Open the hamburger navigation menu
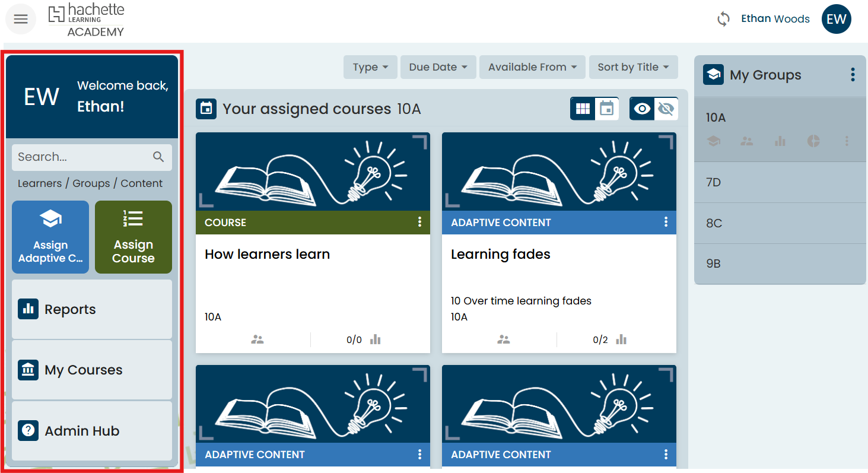Viewport: 868px width, 473px height. 21,19
